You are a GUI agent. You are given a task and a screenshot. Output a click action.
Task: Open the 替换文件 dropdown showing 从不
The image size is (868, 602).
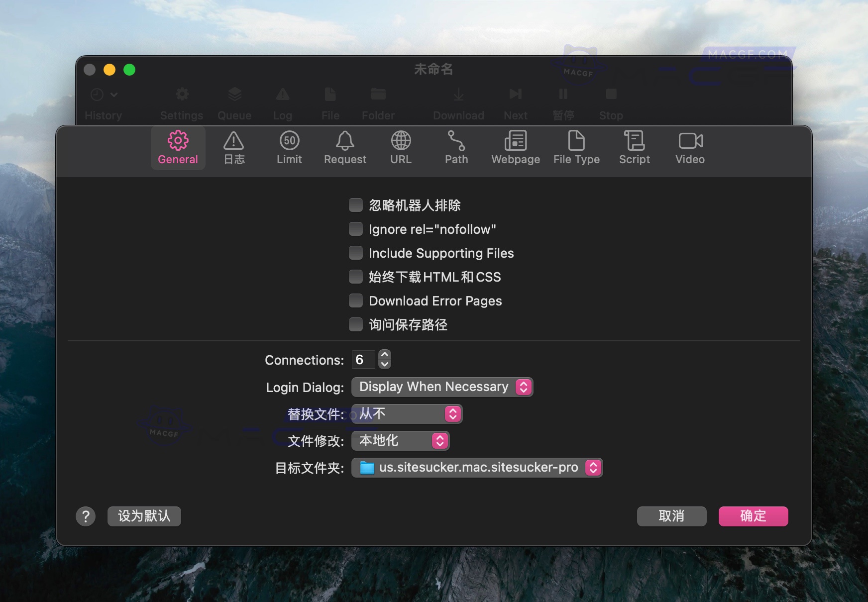point(406,413)
